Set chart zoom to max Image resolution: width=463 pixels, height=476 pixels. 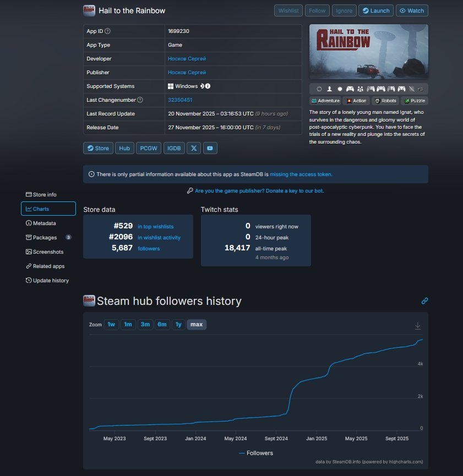(197, 325)
